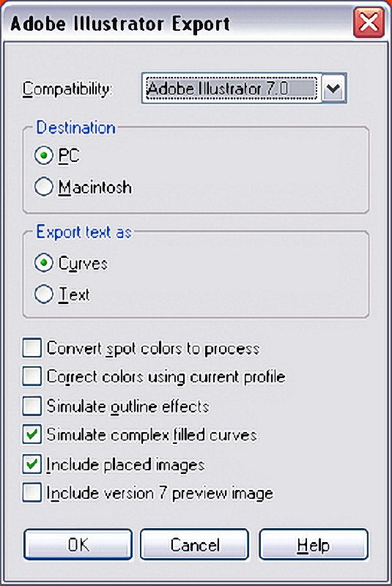Click the Export text as group label
Viewport: 392px width, 586px height.
point(84,231)
